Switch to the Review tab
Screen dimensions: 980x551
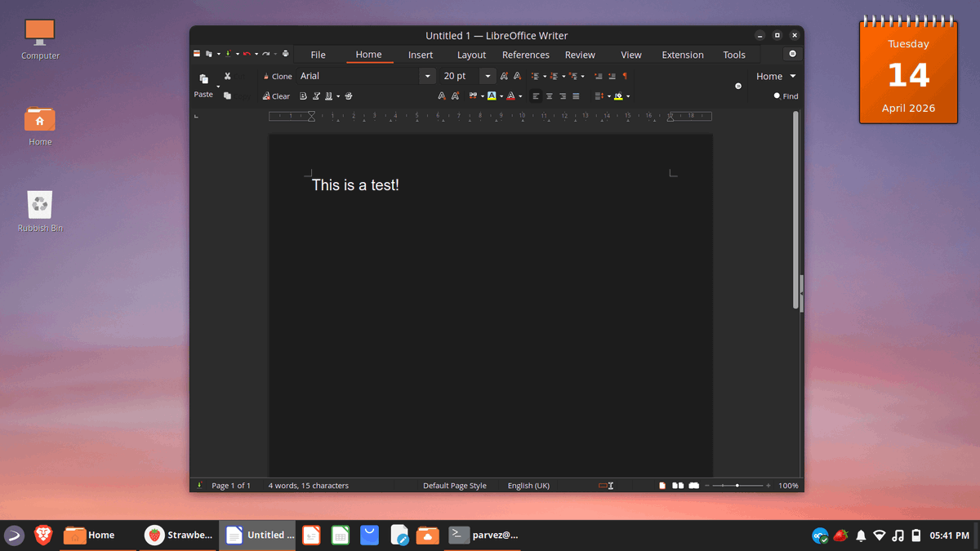pyautogui.click(x=580, y=55)
